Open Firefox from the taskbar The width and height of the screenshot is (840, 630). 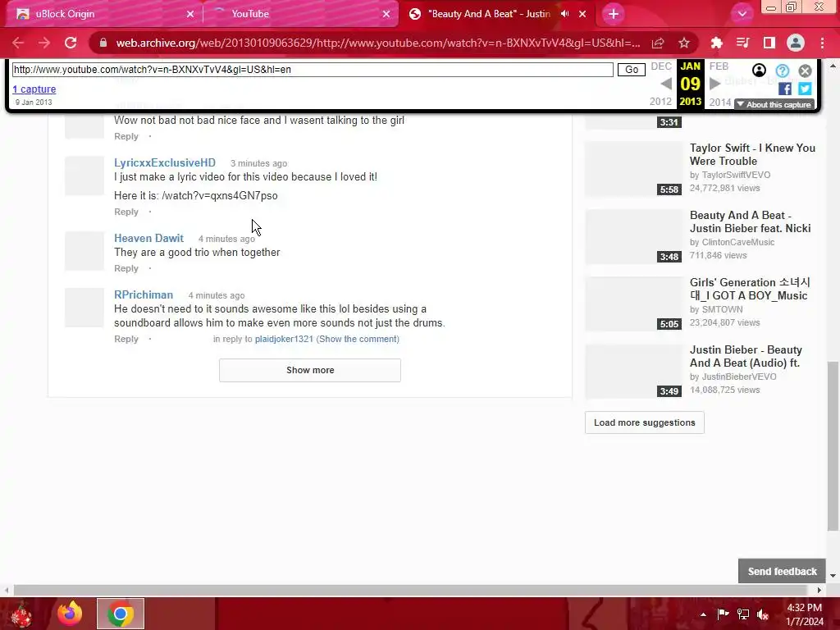[x=70, y=614]
